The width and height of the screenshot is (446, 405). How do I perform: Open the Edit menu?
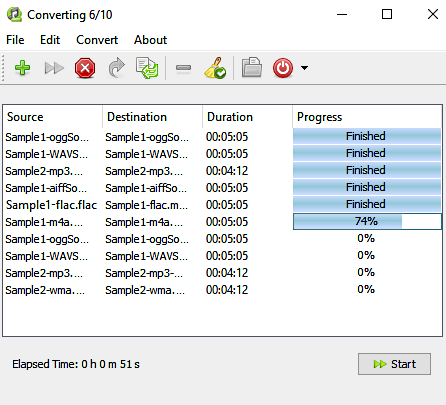pyautogui.click(x=50, y=40)
